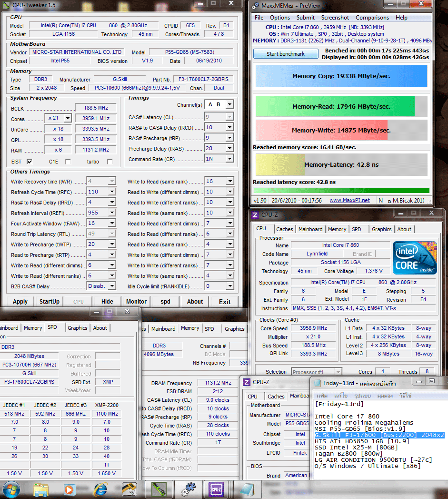Switch to Notepad taskbar icon
The image size is (448, 499).
[248, 489]
